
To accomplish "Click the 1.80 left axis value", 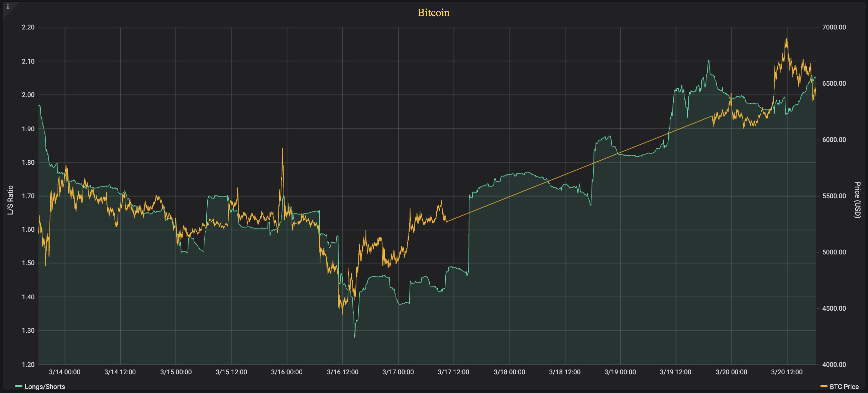I will coord(28,163).
